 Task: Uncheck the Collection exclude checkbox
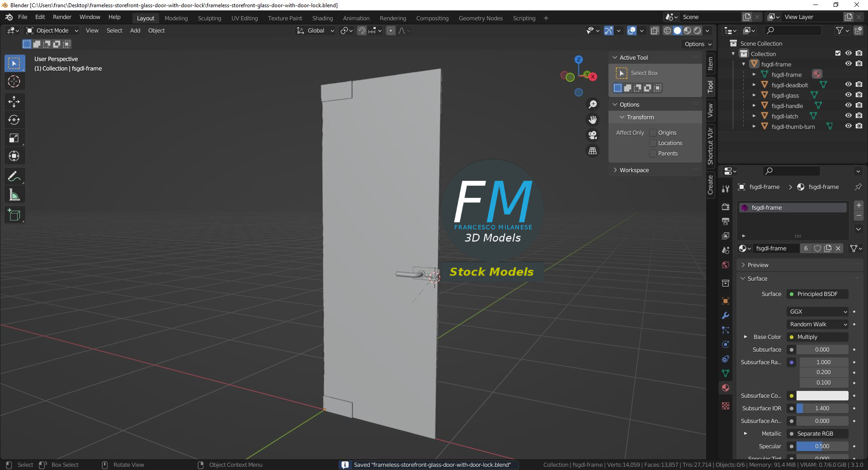838,53
